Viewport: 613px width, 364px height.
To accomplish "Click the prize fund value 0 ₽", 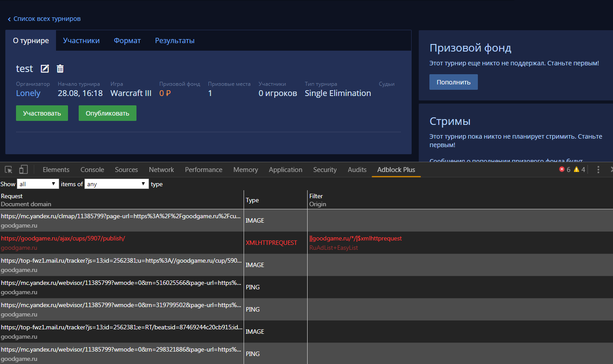I will (165, 93).
